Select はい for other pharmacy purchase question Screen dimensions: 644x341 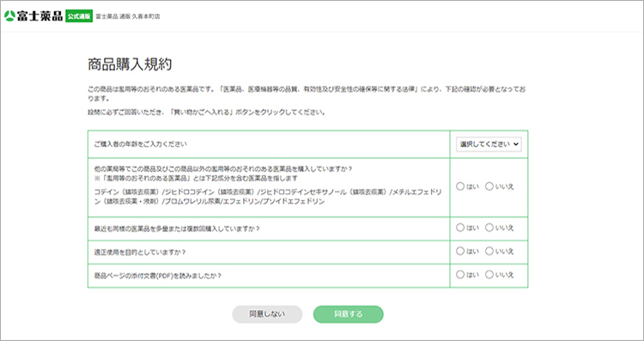[x=460, y=186]
